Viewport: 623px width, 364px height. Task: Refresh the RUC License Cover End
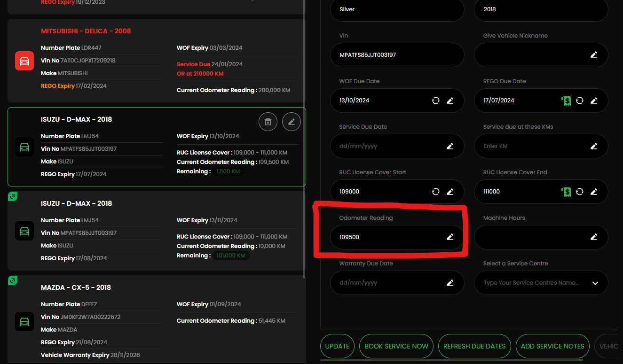[580, 192]
